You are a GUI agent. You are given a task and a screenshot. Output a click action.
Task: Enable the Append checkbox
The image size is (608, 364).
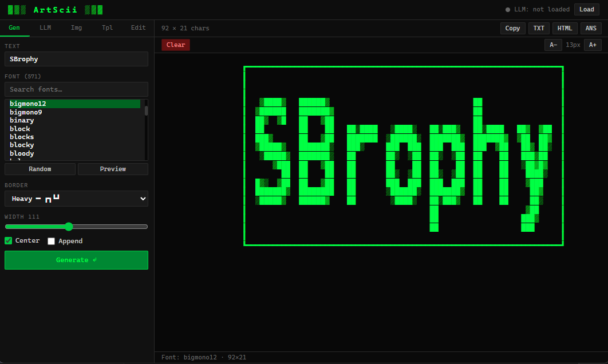(x=51, y=241)
